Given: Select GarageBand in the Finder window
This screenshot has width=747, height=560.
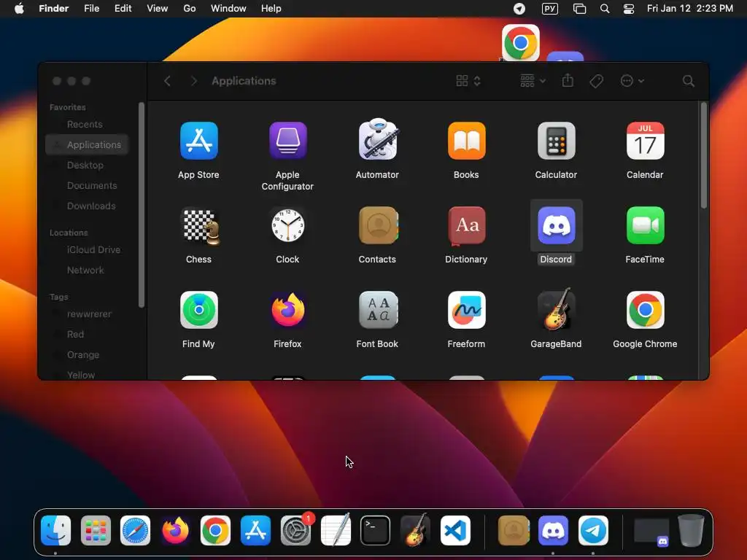Looking at the screenshot, I should [556, 309].
